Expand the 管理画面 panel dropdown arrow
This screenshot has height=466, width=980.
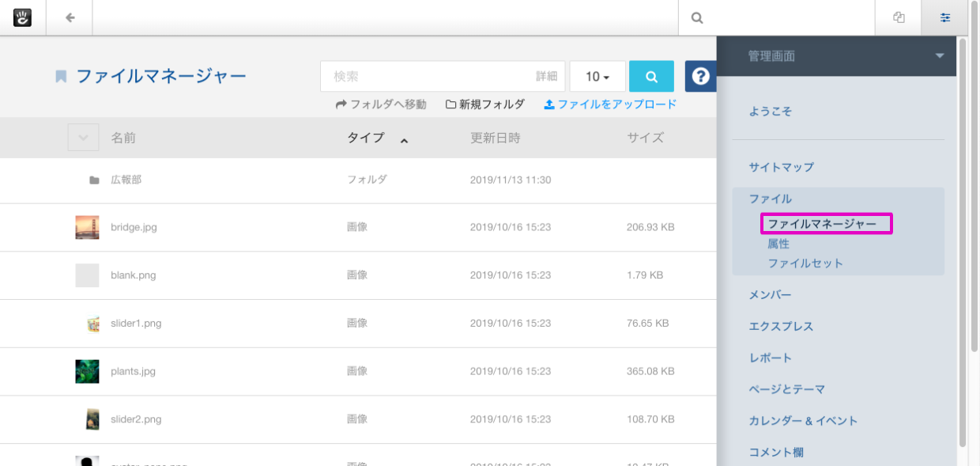pos(939,56)
